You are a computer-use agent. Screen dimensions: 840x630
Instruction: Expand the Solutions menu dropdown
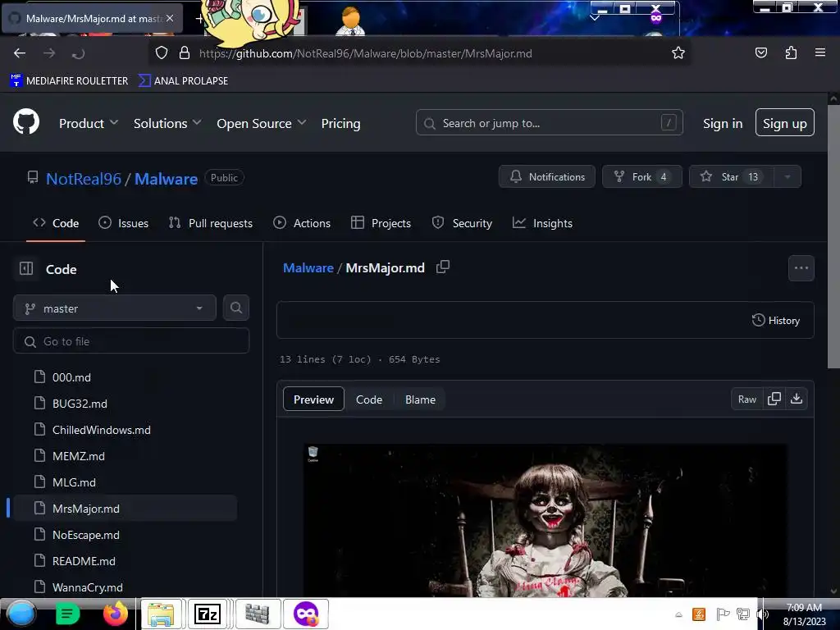coord(167,123)
